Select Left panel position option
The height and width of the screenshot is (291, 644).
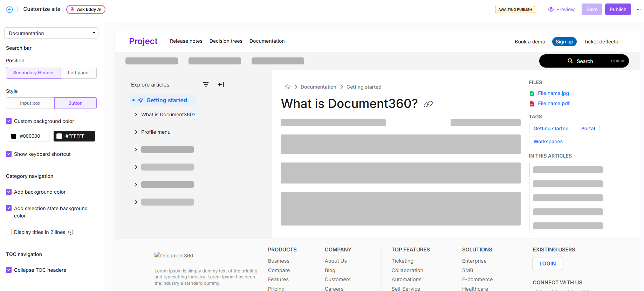click(79, 73)
